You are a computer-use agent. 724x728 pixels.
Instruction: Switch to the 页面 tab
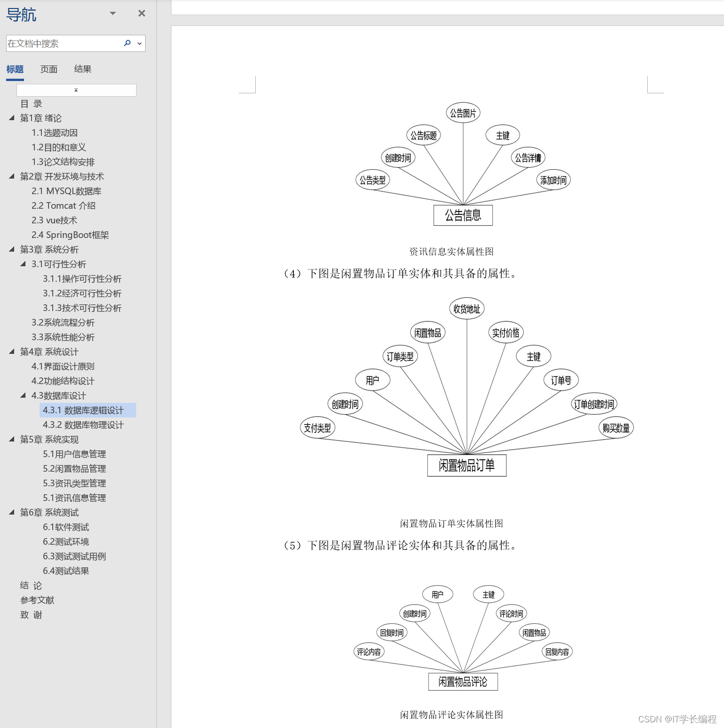pos(49,69)
